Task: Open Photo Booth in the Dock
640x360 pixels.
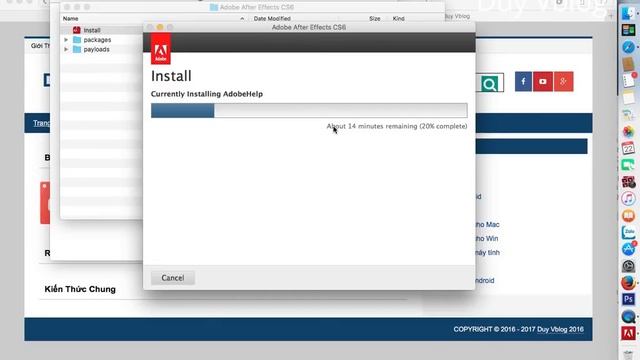Action: [629, 182]
